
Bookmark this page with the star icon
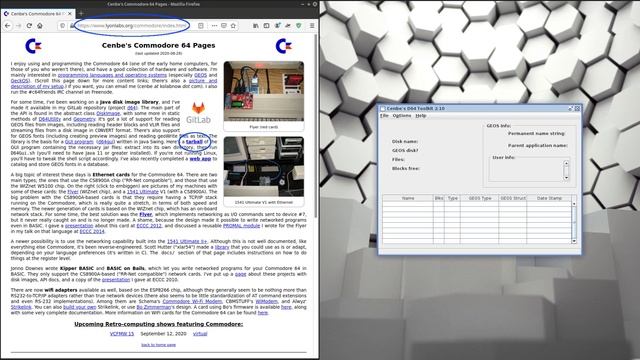233,25
